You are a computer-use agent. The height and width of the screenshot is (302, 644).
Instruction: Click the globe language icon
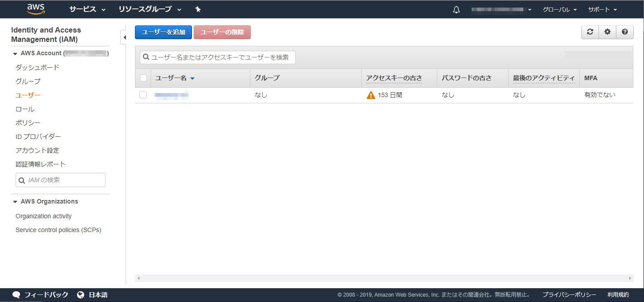(x=81, y=295)
